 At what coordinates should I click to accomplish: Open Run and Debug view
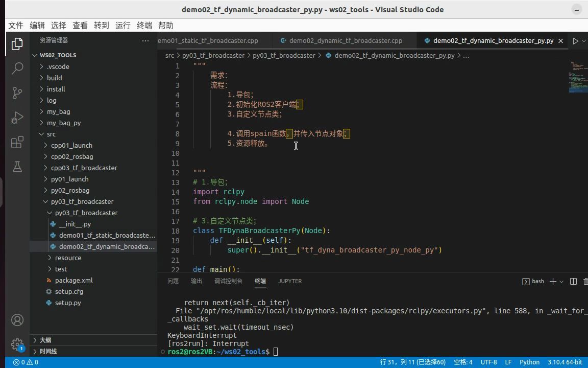coord(17,118)
